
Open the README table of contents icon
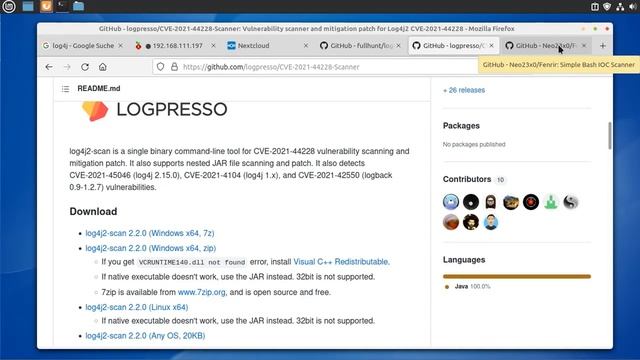pos(65,89)
